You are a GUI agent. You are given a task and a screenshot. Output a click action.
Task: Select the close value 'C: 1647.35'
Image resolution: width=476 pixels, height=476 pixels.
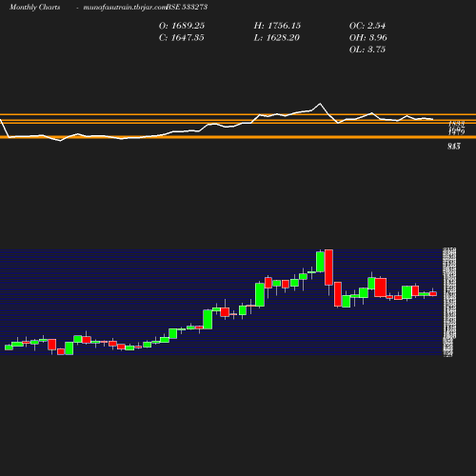pyautogui.click(x=182, y=38)
